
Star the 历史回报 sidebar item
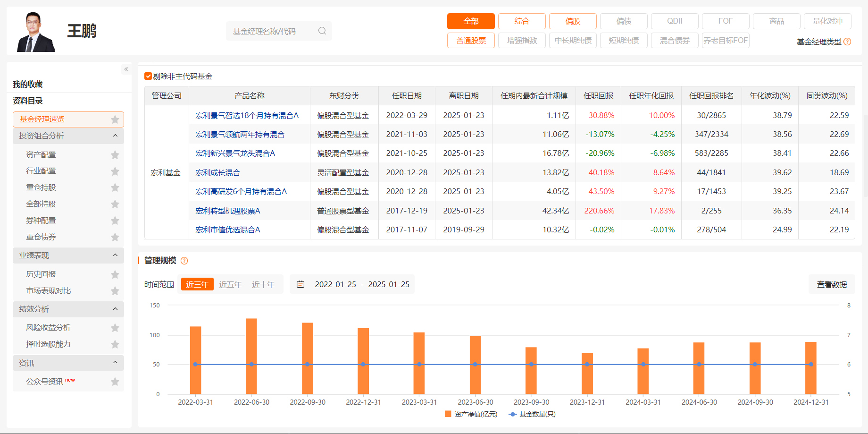(x=115, y=274)
